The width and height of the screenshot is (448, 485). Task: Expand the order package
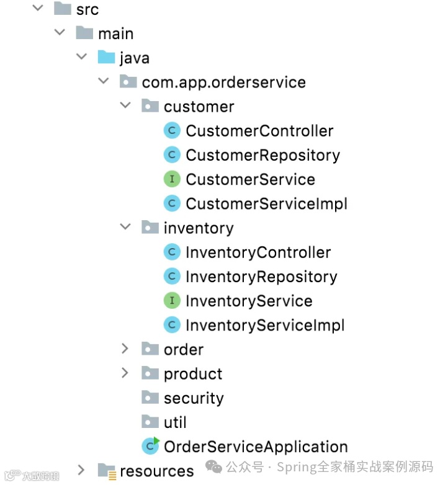point(125,349)
